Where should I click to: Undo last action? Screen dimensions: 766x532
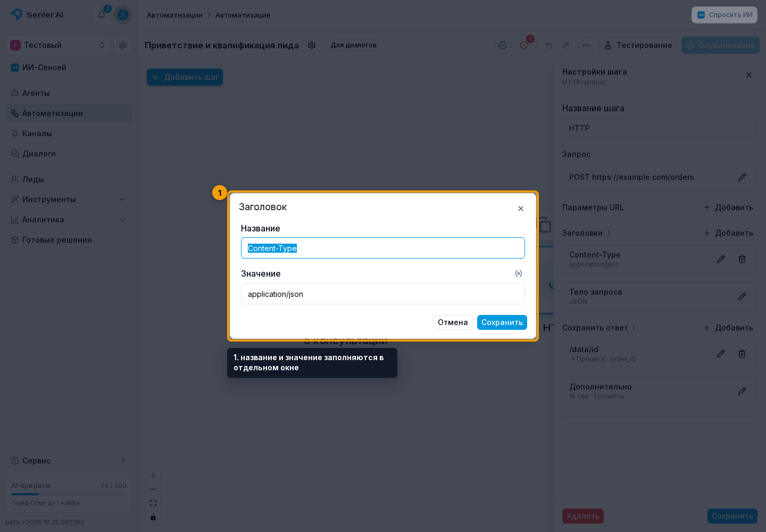coord(549,45)
